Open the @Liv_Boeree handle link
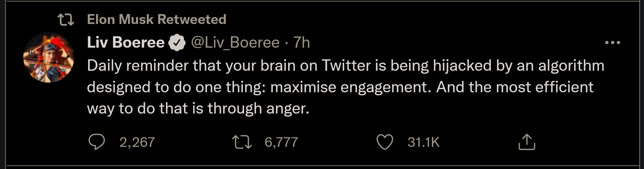 235,43
